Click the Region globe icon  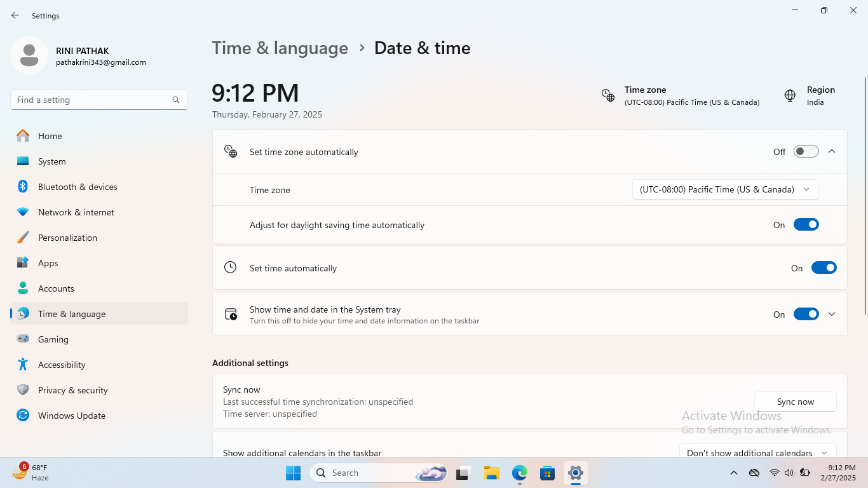coord(790,95)
